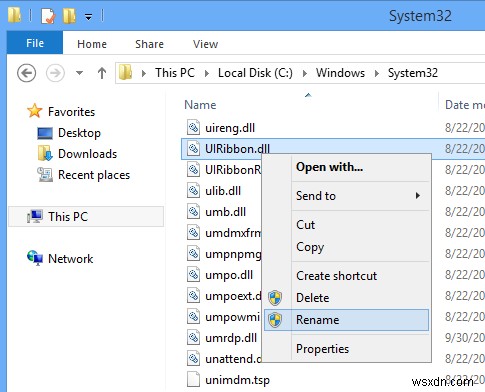Click the umpnpmgr file icon
The width and height of the screenshot is (485, 392).
click(x=193, y=253)
